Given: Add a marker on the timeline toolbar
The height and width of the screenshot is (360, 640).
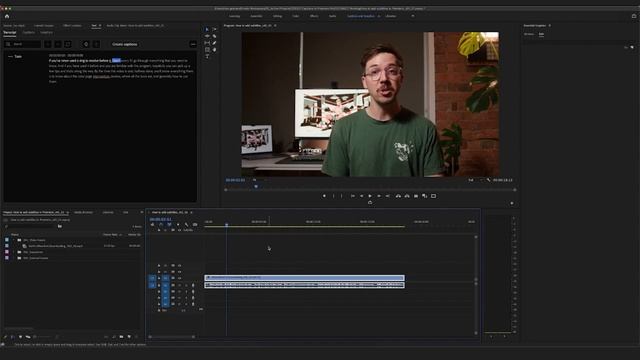Looking at the screenshot, I should coord(178,224).
